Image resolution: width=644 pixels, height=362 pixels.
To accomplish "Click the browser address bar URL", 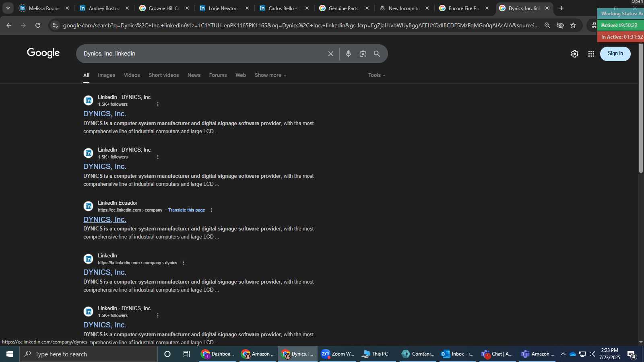I will [301, 25].
